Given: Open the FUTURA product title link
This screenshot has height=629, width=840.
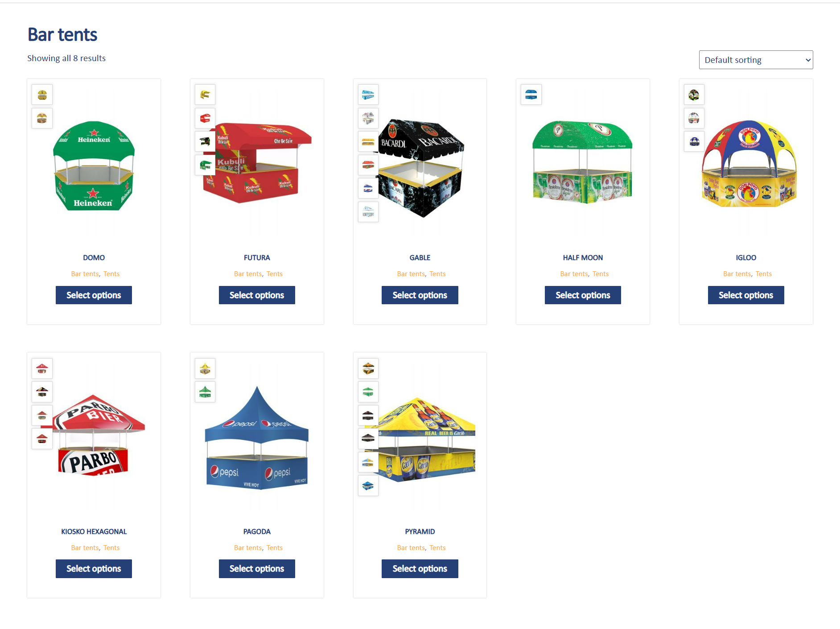Looking at the screenshot, I should point(257,258).
